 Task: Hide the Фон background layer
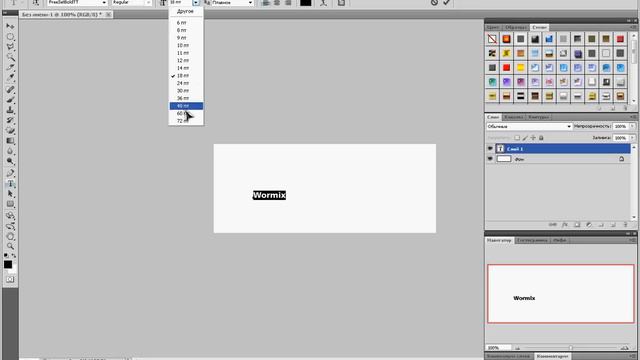490,159
